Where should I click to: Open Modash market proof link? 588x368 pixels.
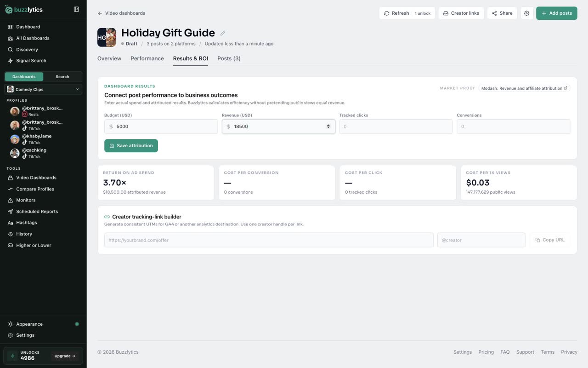524,88
